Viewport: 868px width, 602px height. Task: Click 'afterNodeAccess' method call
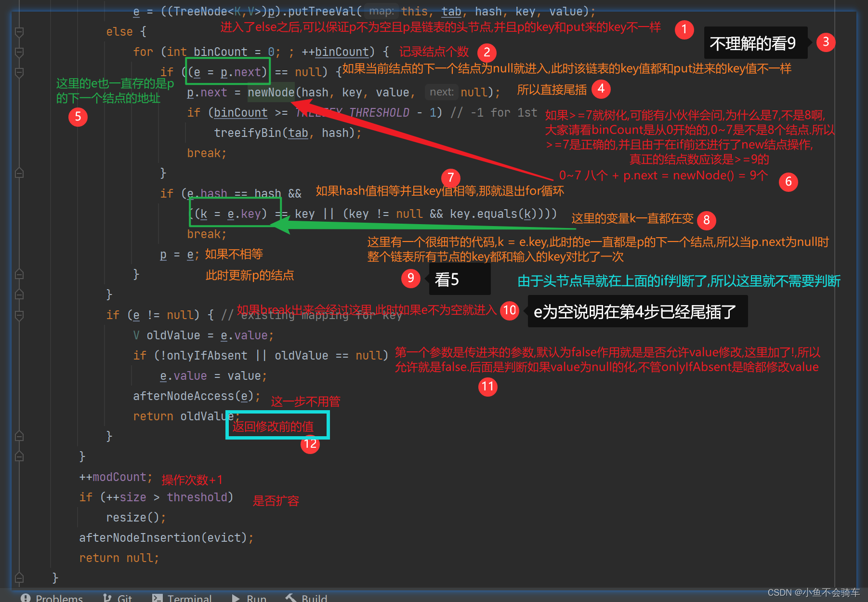(184, 396)
